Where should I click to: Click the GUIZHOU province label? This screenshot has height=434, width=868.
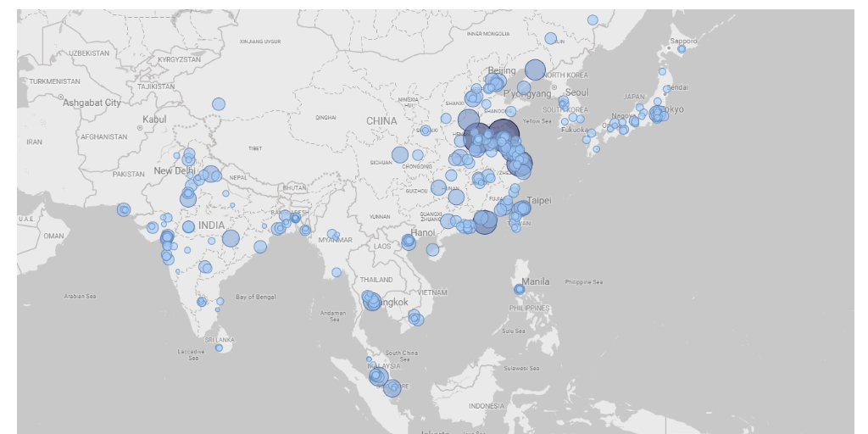416,191
